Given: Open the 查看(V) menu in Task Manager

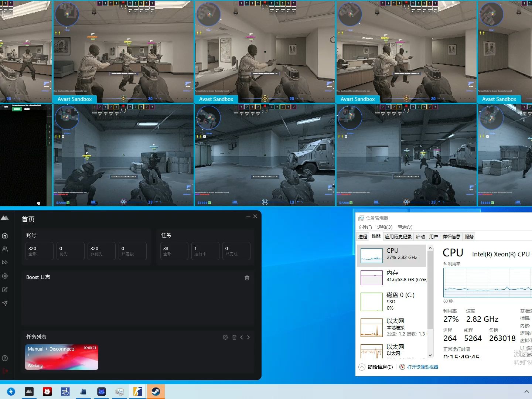Looking at the screenshot, I should (x=405, y=227).
